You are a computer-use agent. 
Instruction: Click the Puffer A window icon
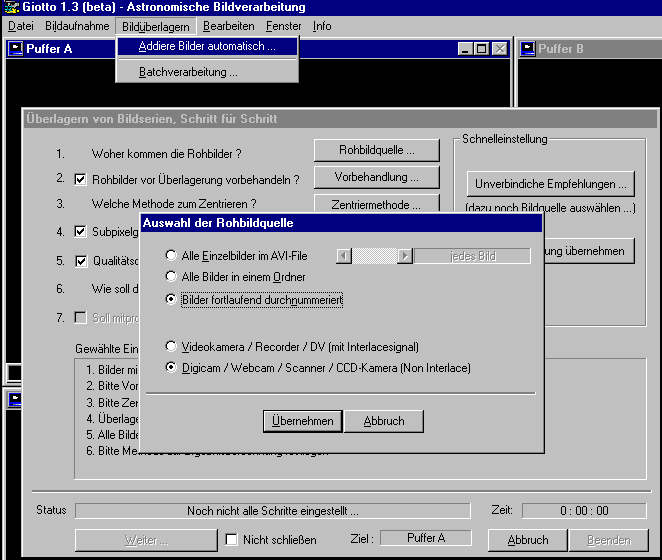[x=15, y=48]
